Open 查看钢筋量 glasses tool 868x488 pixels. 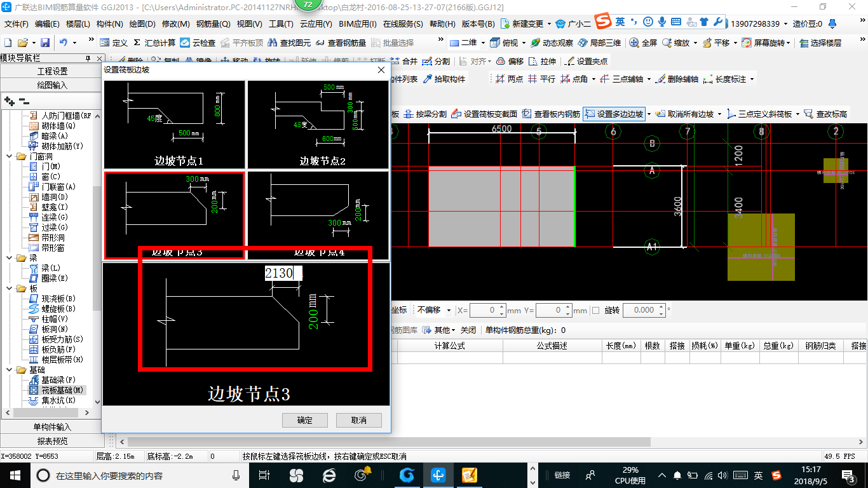tap(341, 43)
